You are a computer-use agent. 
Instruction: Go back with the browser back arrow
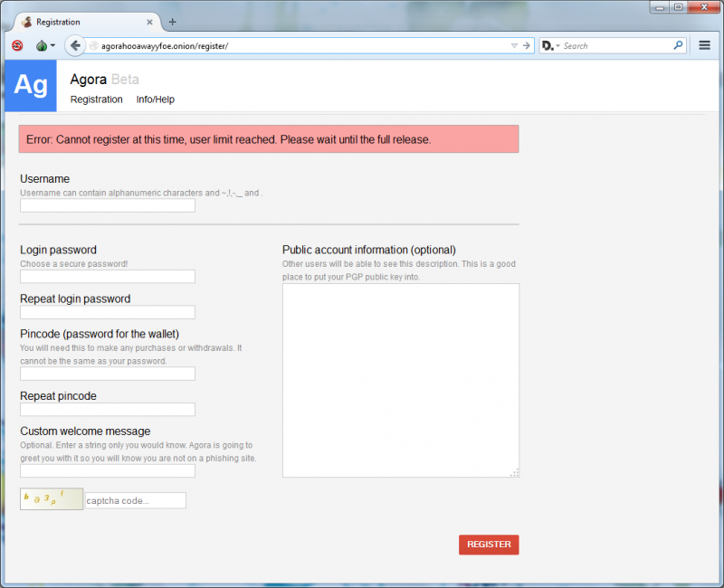coord(75,45)
